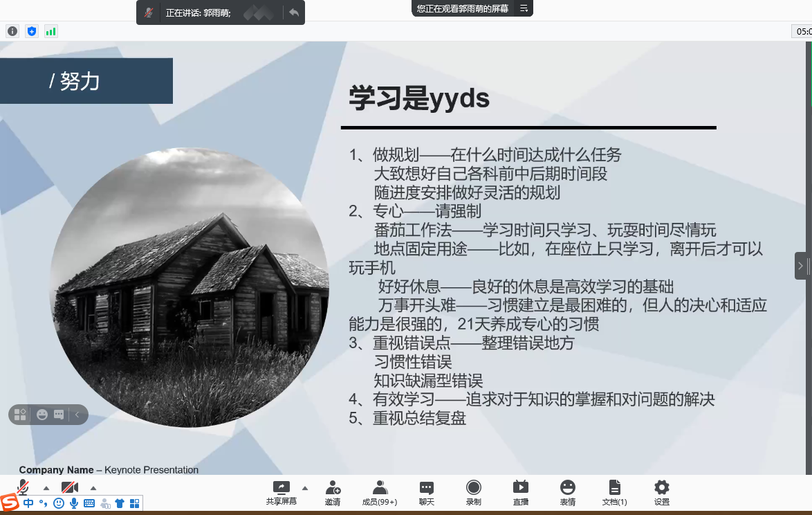Expand audio options arrow beside microphone
The image size is (812, 515).
pyautogui.click(x=46, y=487)
